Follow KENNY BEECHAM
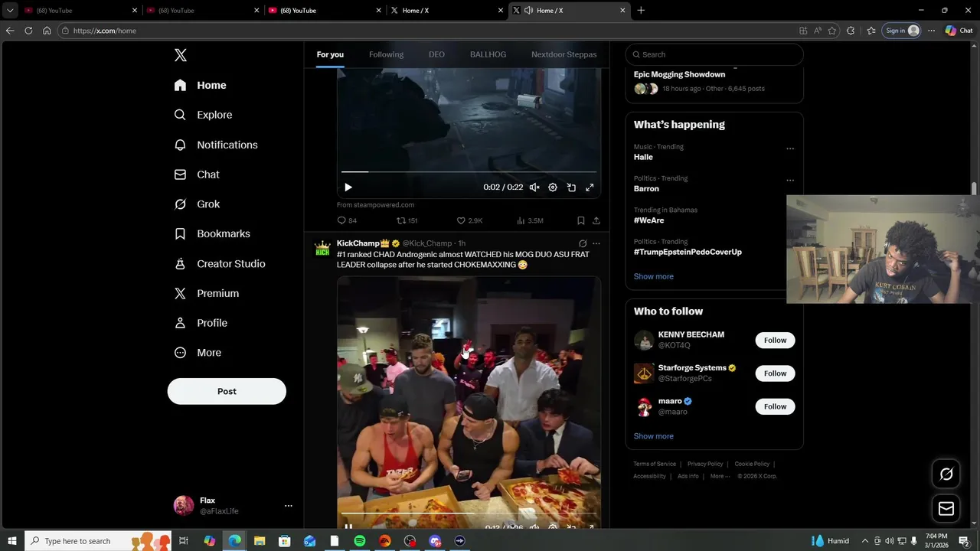 [775, 340]
